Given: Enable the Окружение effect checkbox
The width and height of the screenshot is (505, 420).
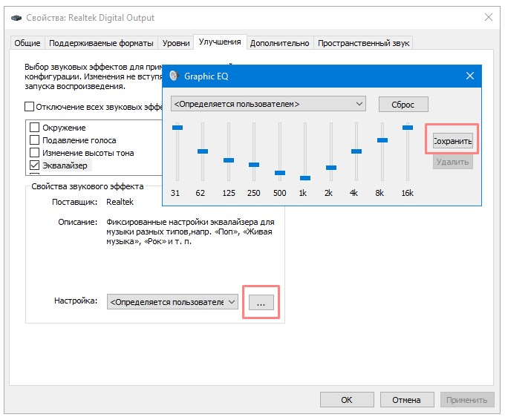Looking at the screenshot, I should [x=34, y=128].
